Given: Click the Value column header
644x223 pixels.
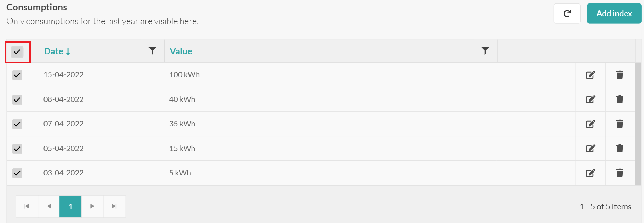Looking at the screenshot, I should pos(181,51).
